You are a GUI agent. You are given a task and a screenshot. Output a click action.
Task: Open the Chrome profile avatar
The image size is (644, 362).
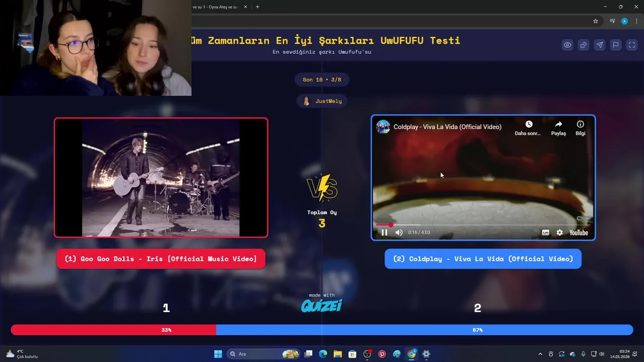pos(624,21)
